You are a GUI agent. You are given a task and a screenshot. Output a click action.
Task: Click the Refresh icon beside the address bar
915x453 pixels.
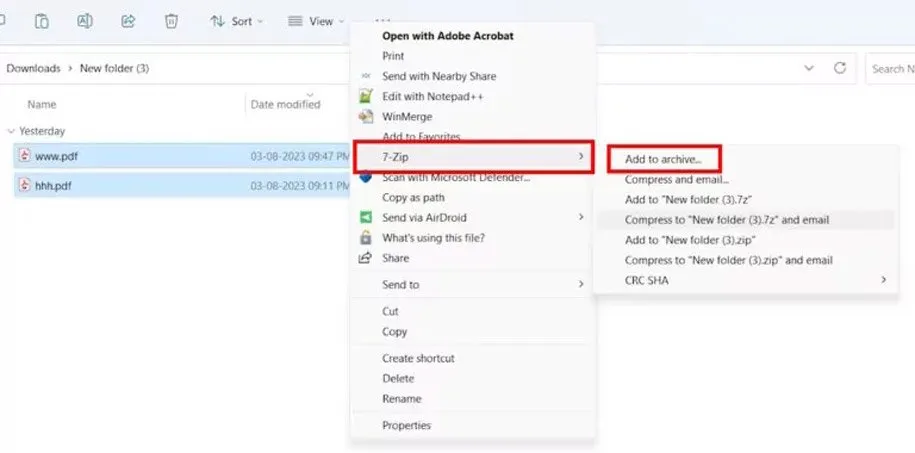click(x=840, y=68)
